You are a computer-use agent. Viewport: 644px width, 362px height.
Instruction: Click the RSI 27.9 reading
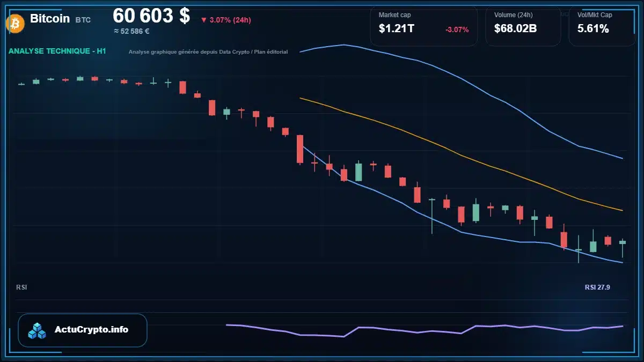(597, 287)
